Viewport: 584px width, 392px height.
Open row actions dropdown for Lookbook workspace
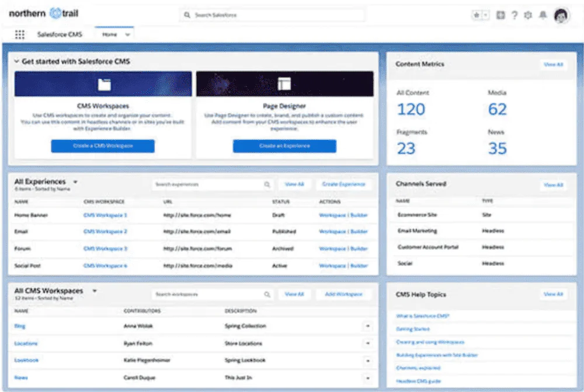click(367, 360)
